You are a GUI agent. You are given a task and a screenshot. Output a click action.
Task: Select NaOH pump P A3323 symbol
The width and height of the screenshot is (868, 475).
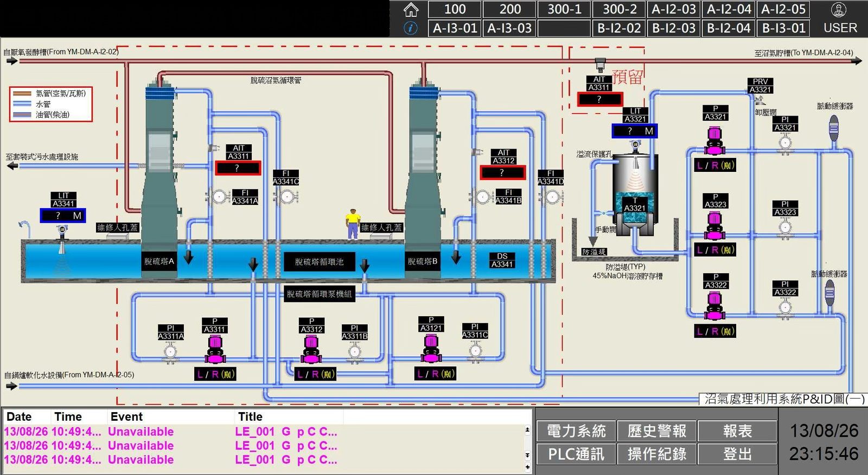pos(715,226)
